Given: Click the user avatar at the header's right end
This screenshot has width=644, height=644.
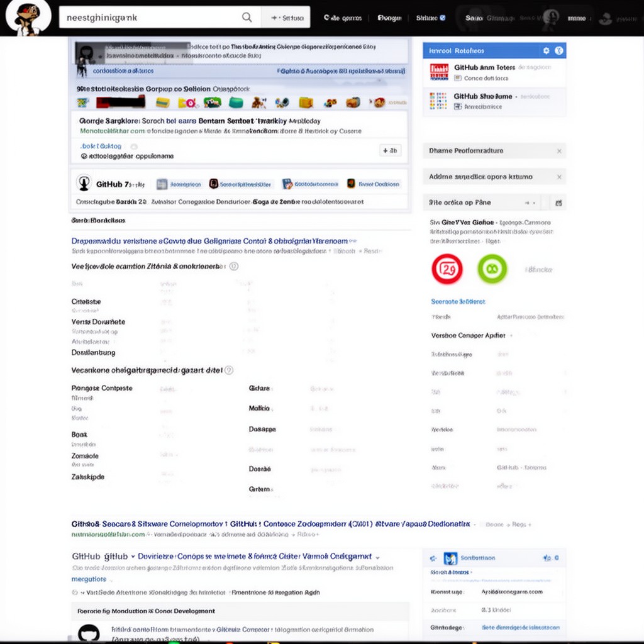Looking at the screenshot, I should (x=606, y=18).
